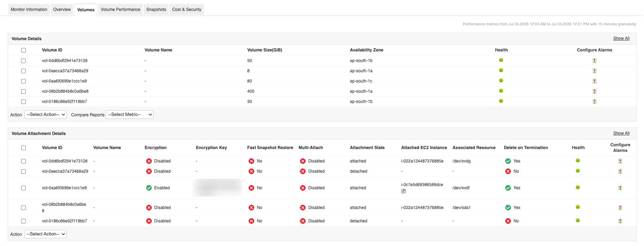Screen dimensions: 644x246
Task: Configure alarms for vol-0aecca37a73468a29 in Volume Details
Action: click(594, 71)
